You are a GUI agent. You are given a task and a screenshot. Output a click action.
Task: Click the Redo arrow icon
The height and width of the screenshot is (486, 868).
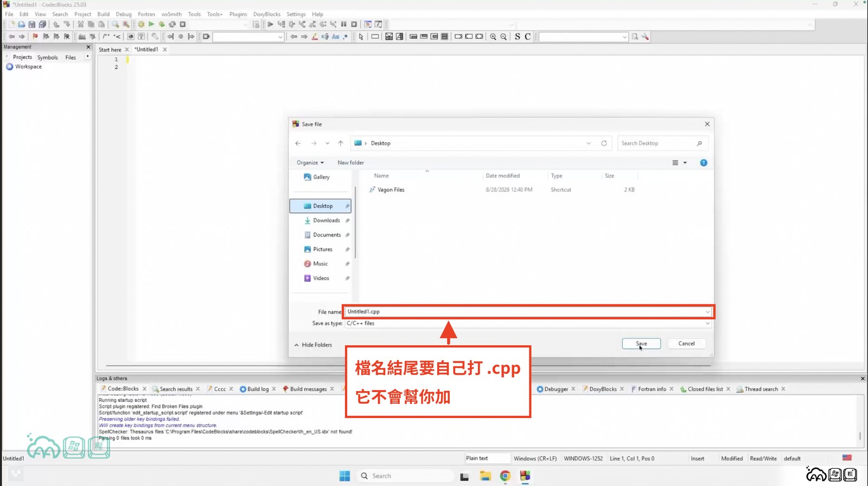point(67,24)
